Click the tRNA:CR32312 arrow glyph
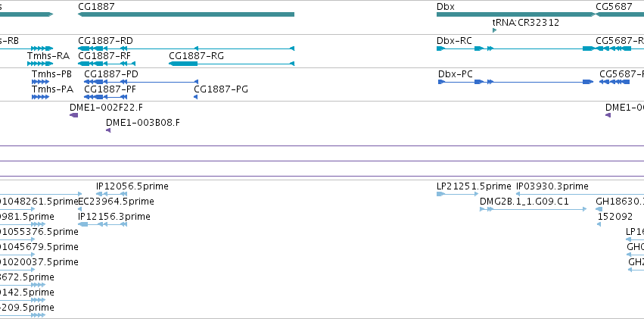The height and width of the screenshot is (319, 644). 494,30
